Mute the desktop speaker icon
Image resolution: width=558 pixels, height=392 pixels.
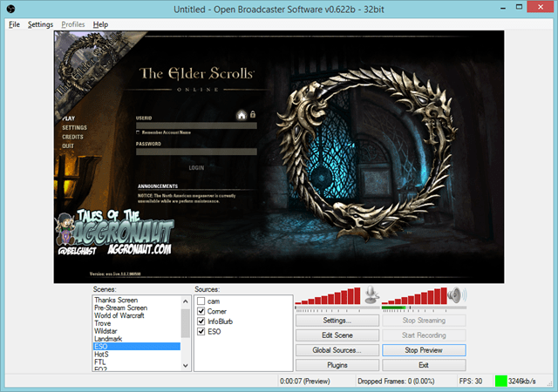point(457,295)
